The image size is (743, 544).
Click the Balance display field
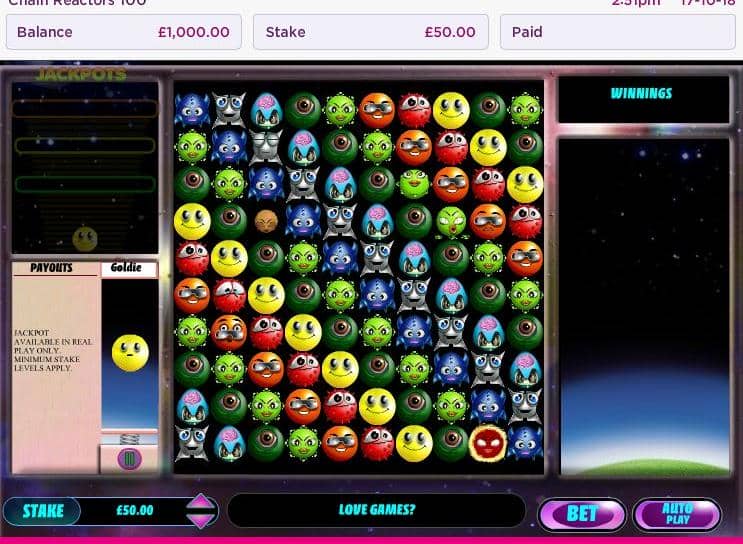point(124,32)
